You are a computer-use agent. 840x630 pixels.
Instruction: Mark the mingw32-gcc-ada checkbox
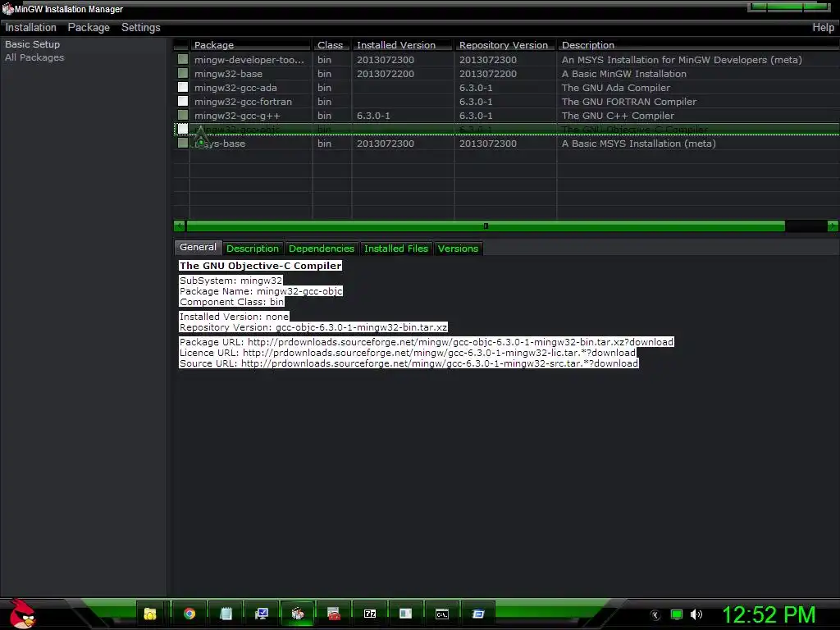[183, 87]
